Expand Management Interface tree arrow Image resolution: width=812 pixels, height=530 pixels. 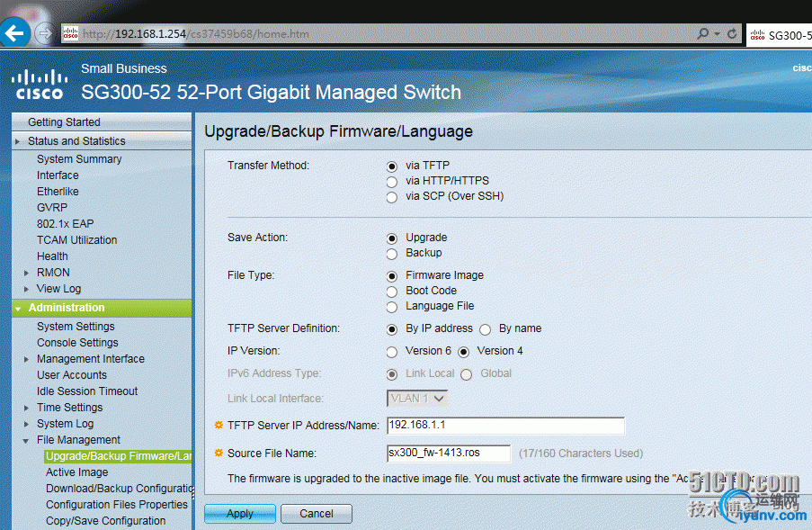point(26,359)
